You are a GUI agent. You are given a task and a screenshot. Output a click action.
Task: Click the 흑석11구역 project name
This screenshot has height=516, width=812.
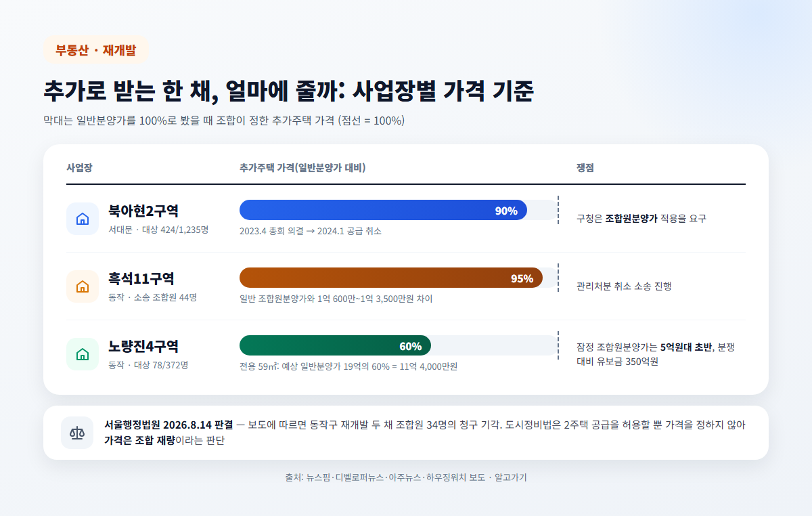[141, 278]
